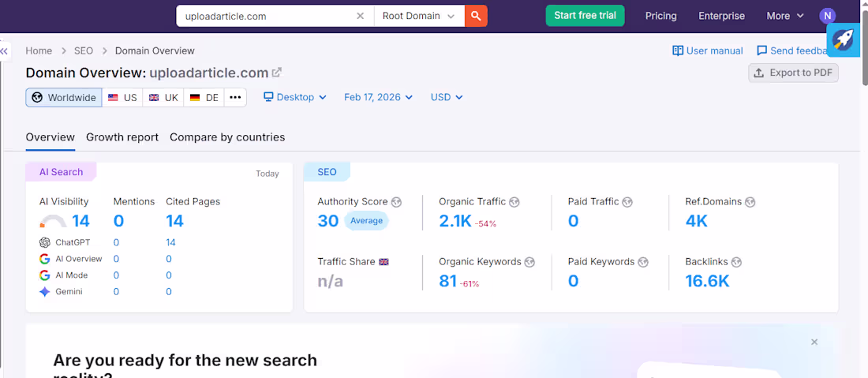Show more country databases via ellipsis

[235, 97]
